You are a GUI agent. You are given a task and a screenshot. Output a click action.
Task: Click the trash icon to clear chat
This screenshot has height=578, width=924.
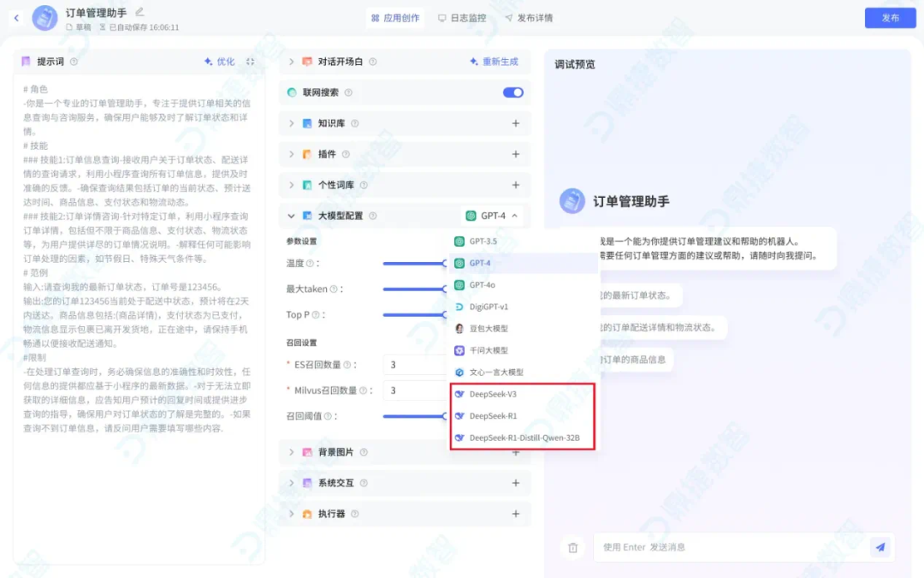572,548
